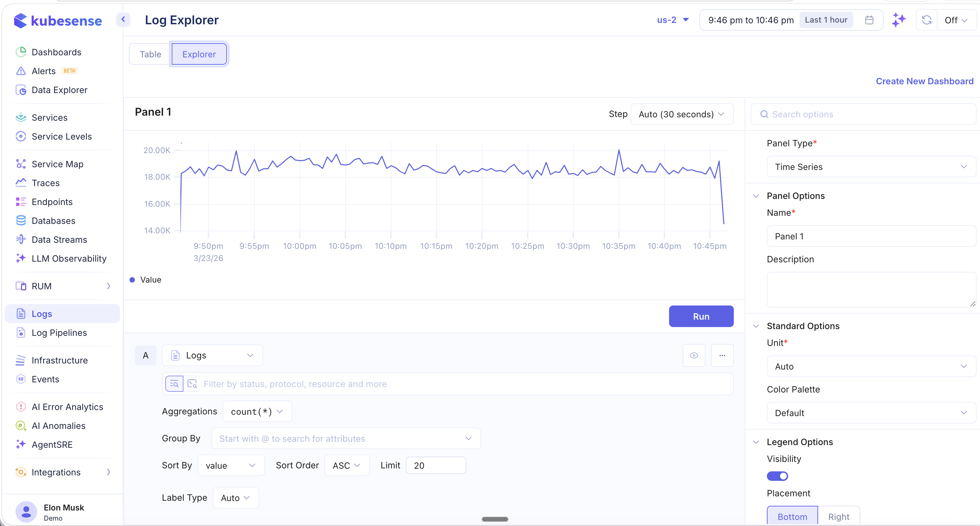Click the refresh icon in the top bar
This screenshot has width=980, height=526.
(x=926, y=20)
